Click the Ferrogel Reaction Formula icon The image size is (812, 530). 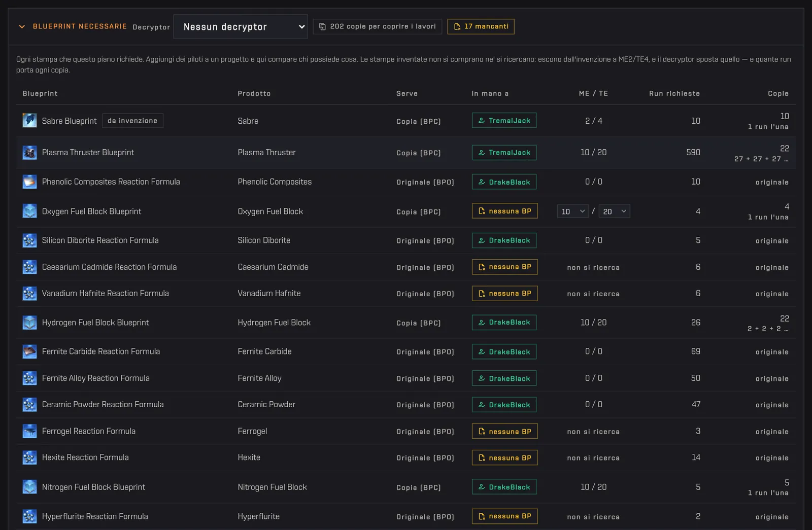pyautogui.click(x=29, y=431)
